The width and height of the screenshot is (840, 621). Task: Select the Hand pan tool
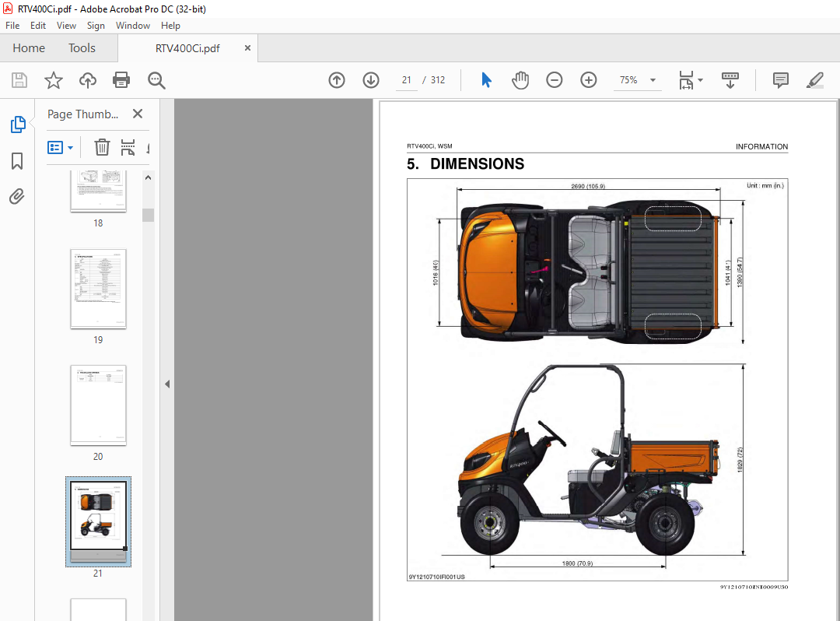520,80
